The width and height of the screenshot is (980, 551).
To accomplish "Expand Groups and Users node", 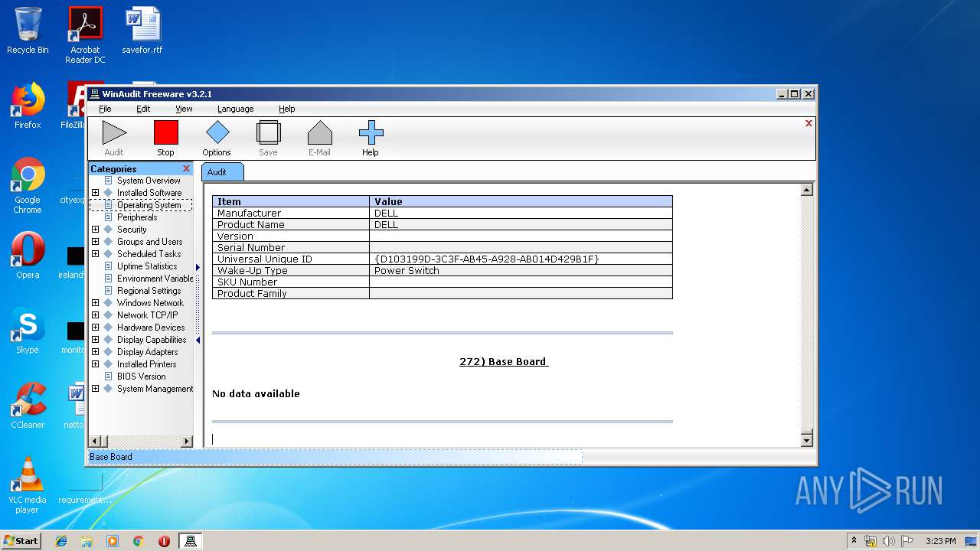I will 95,242.
